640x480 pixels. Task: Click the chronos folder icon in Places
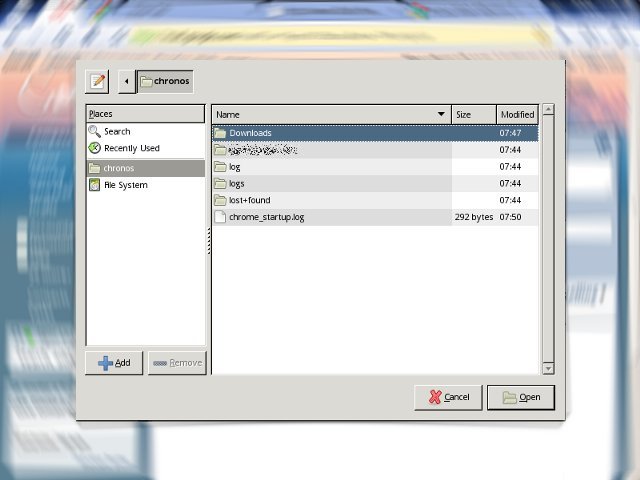(94, 168)
